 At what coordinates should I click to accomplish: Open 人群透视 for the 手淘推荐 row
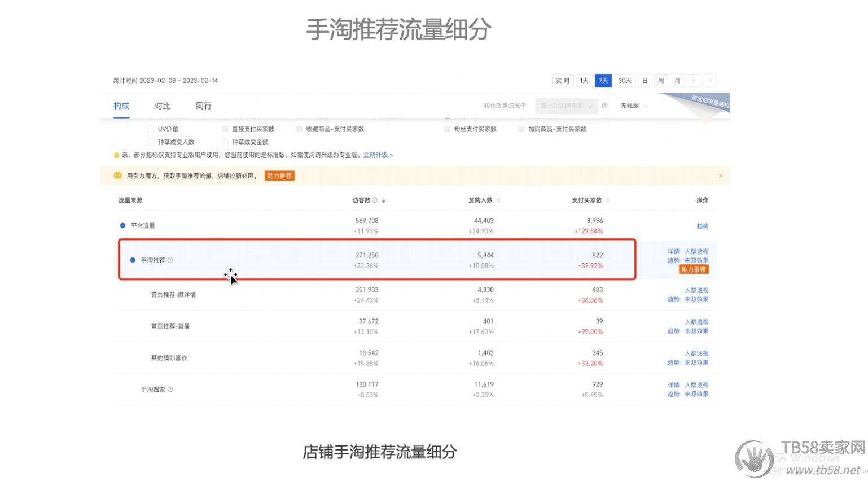tap(696, 252)
